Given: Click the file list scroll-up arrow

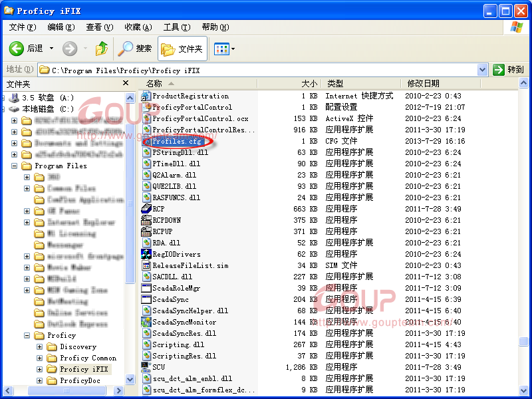Looking at the screenshot, I should [x=523, y=82].
